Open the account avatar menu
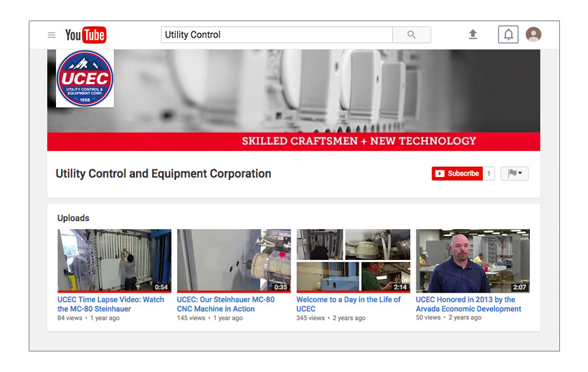Image resolution: width=588 pixels, height=372 pixels. (x=533, y=34)
